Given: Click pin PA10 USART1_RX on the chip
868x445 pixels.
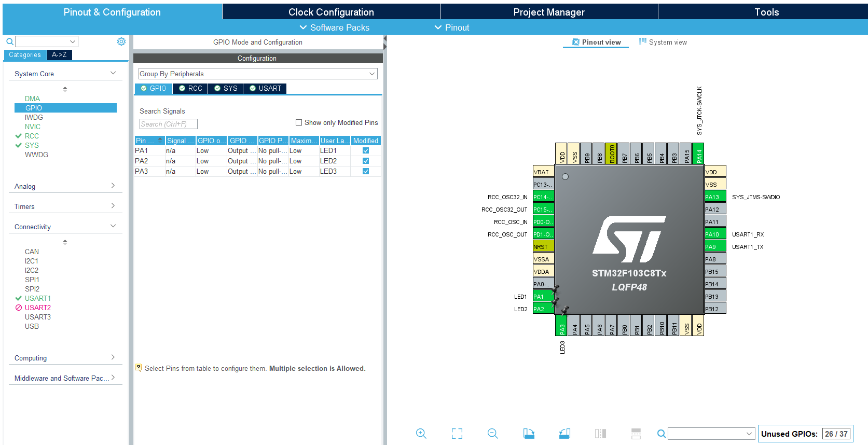Looking at the screenshot, I should [715, 234].
